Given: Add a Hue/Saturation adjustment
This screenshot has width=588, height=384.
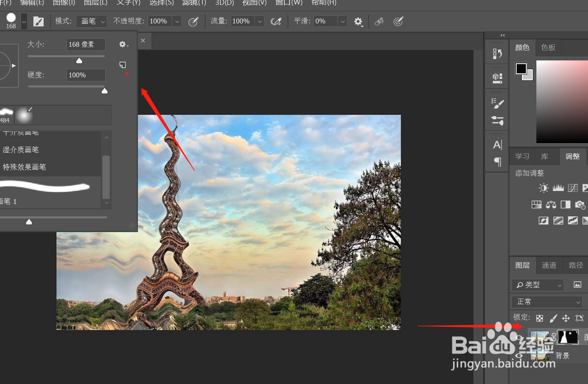Looking at the screenshot, I should tap(536, 205).
